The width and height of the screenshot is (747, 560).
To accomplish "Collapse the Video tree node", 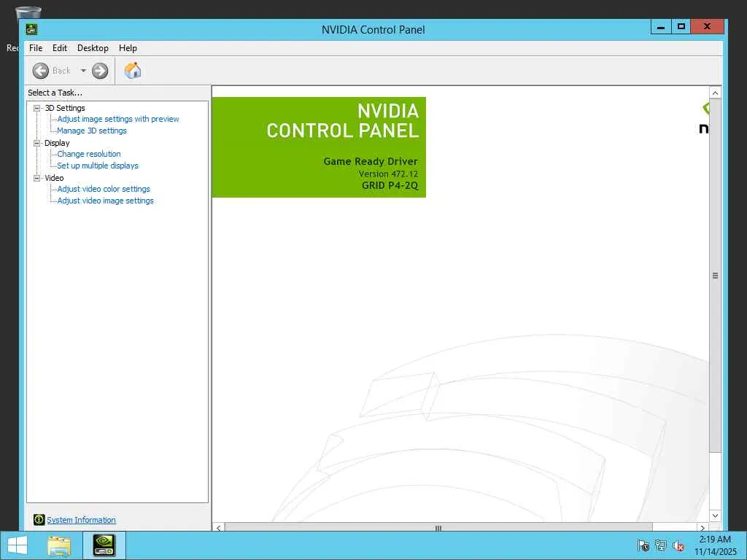I will [36, 178].
